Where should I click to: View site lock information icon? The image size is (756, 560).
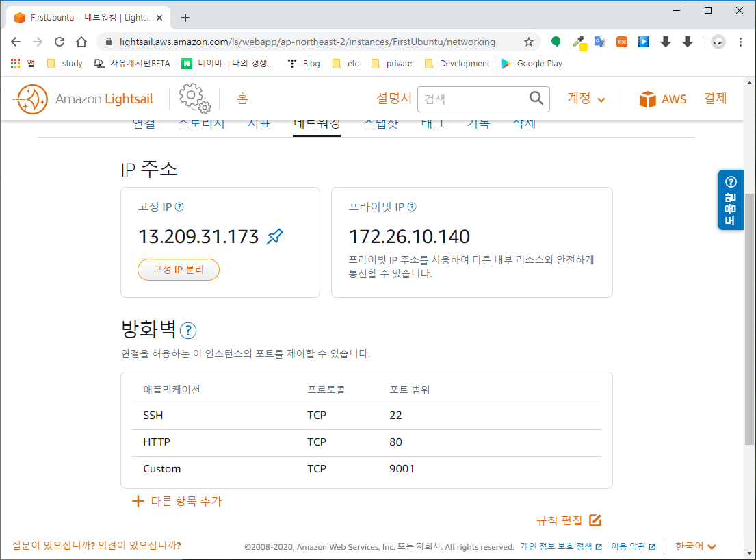pyautogui.click(x=109, y=42)
